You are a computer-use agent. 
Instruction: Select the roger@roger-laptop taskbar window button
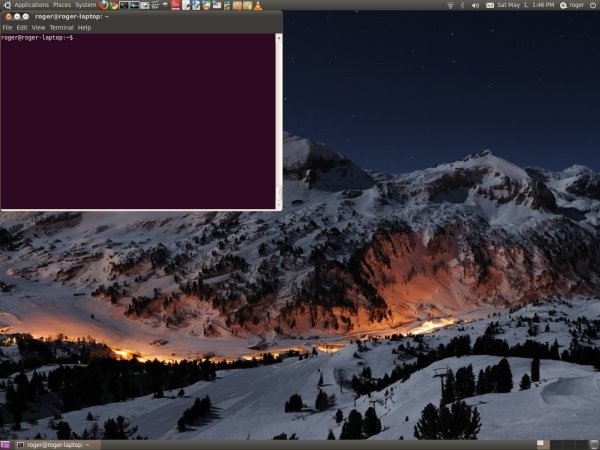[57, 444]
